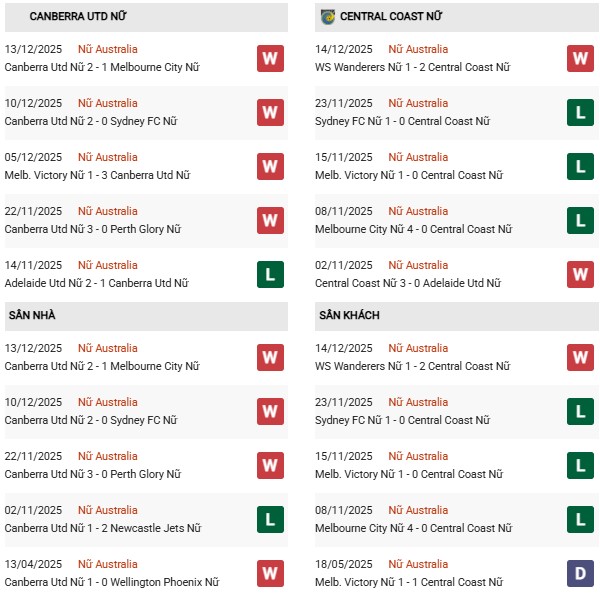This screenshot has height=594, width=600.
Task: Click Nữ Australia league link dated 05/12/2025
Action: click(108, 157)
